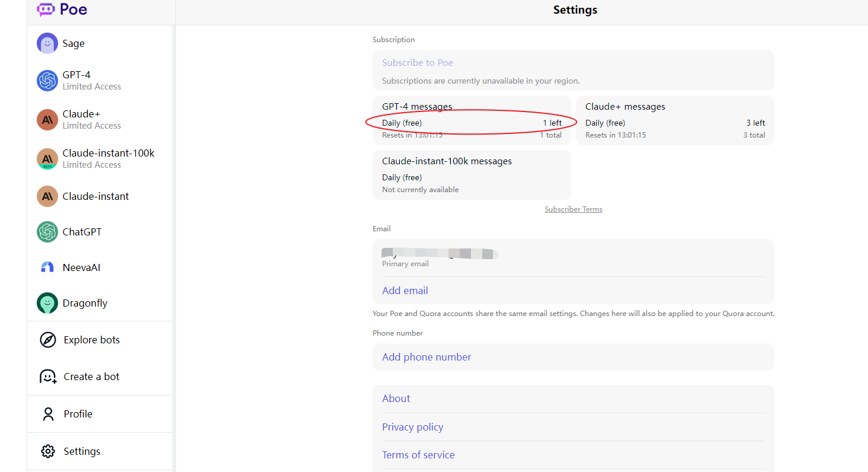Click the GPT-4 messages card title
The height and width of the screenshot is (472, 868).
point(417,107)
